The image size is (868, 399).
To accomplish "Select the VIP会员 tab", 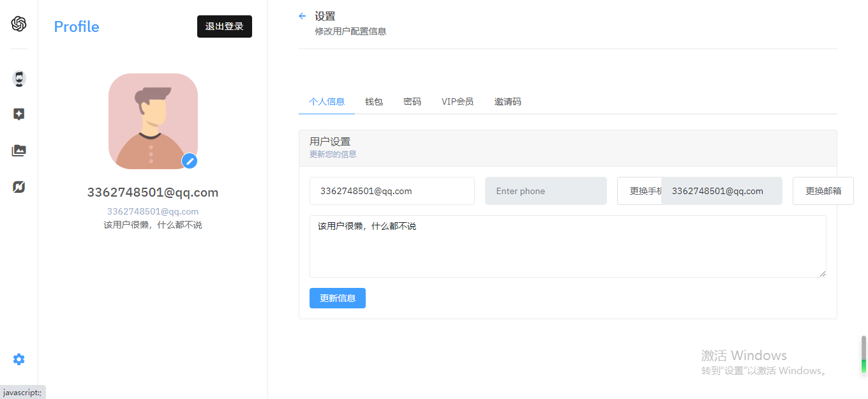I will (x=457, y=102).
